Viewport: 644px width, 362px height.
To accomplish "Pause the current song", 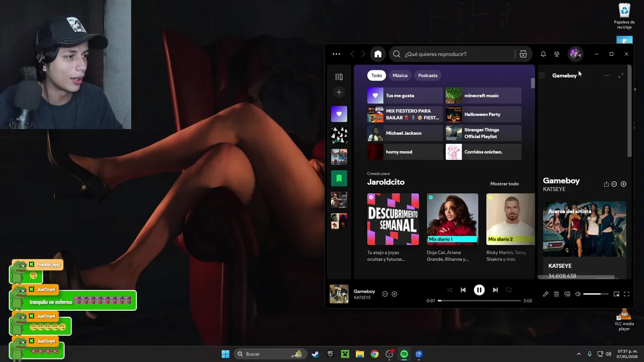I will [479, 290].
